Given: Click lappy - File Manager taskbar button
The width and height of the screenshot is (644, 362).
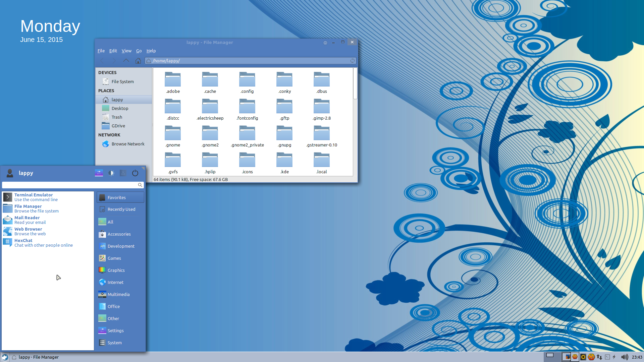Looking at the screenshot, I should pos(35,357).
